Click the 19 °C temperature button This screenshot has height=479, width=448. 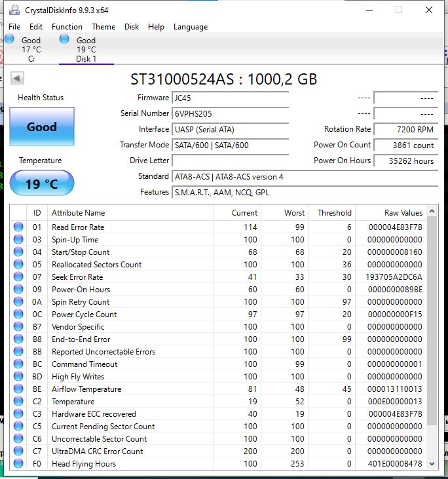click(42, 183)
